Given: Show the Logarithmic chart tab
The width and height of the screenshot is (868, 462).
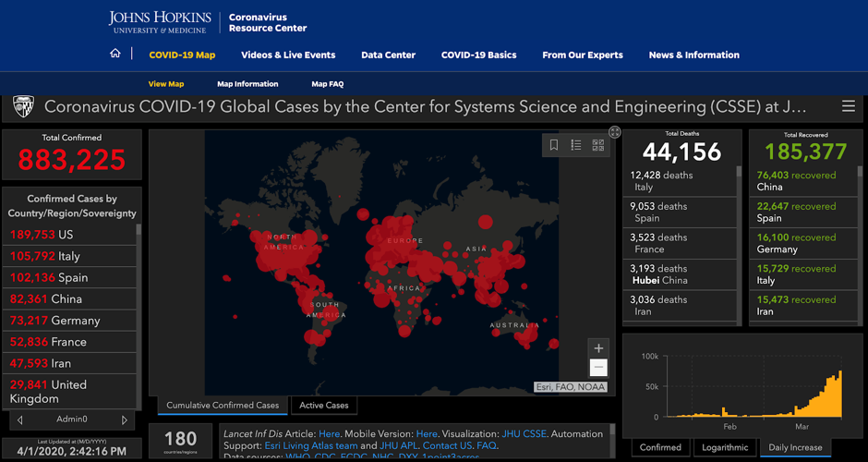Looking at the screenshot, I should click(x=725, y=447).
